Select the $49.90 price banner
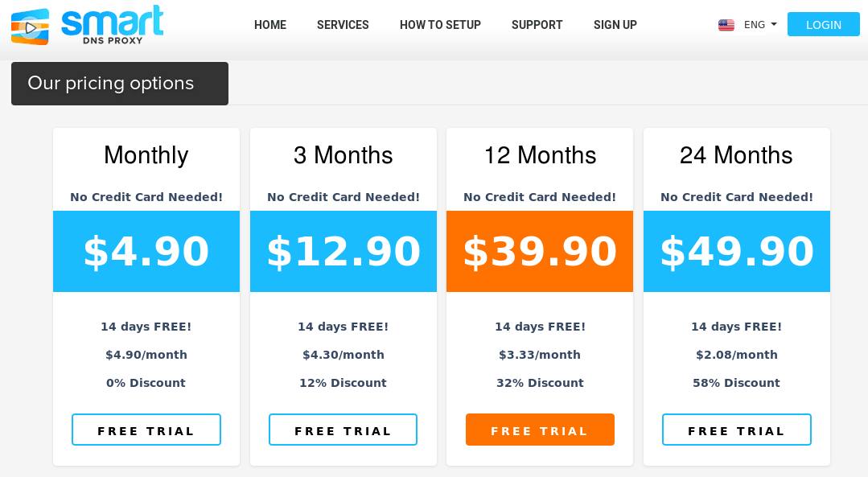Screen dimensions: 868x477 (737, 251)
